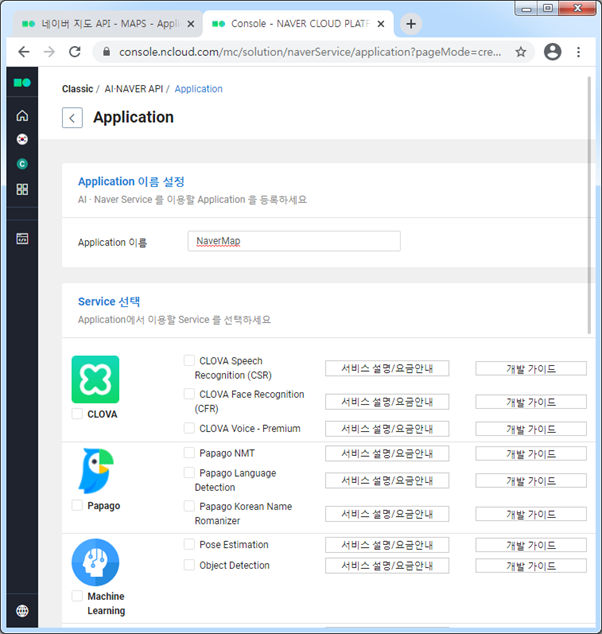602x634 pixels.
Task: Click the Naver Cloud logo in sidebar
Action: pyautogui.click(x=22, y=82)
